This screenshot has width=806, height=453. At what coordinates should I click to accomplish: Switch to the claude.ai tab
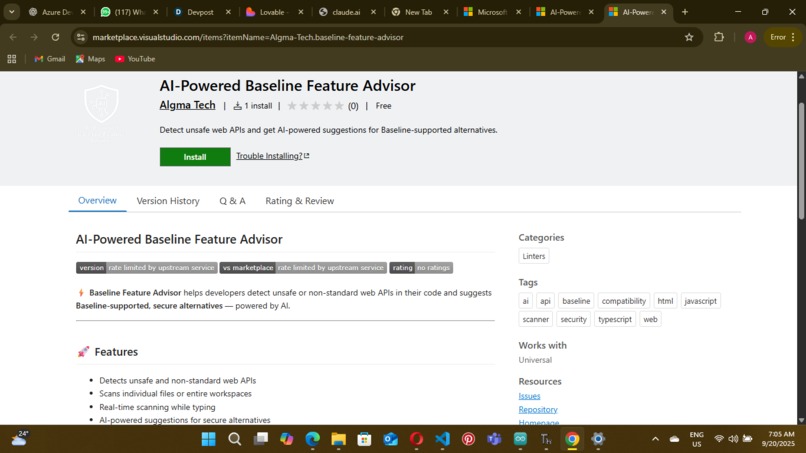(x=345, y=12)
